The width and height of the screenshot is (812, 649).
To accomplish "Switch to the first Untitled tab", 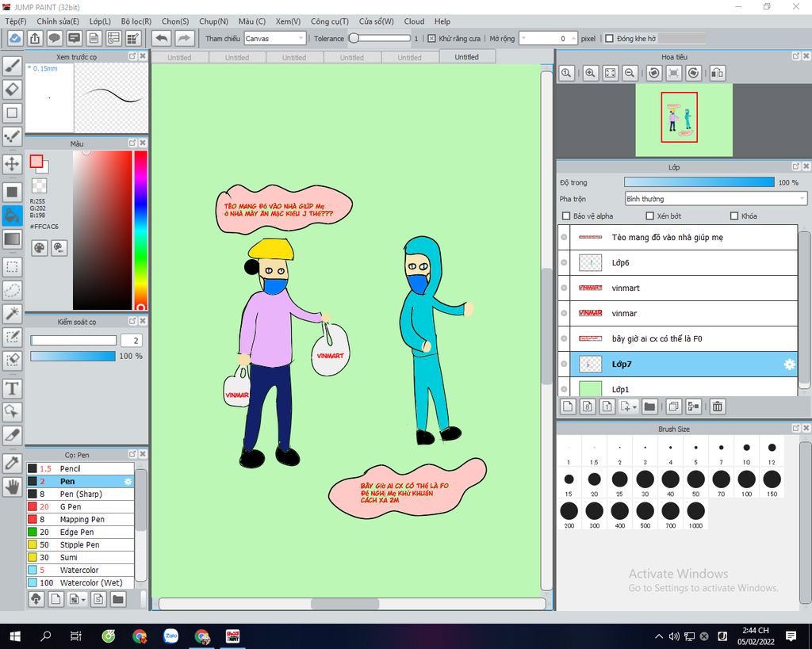I will [179, 57].
